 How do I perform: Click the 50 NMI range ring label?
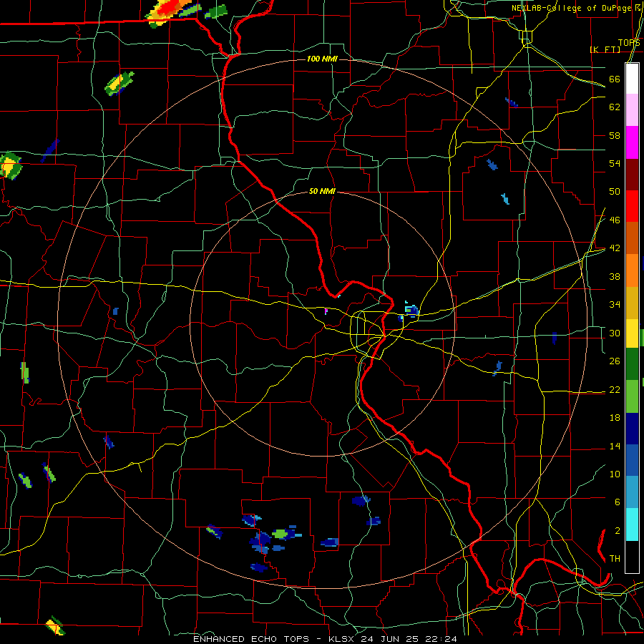(x=322, y=191)
